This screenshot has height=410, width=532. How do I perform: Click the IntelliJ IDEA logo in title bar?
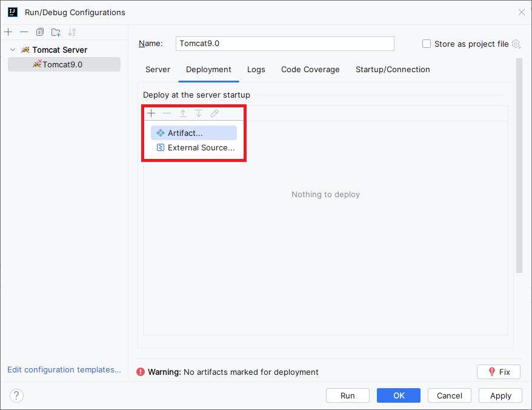click(x=13, y=12)
